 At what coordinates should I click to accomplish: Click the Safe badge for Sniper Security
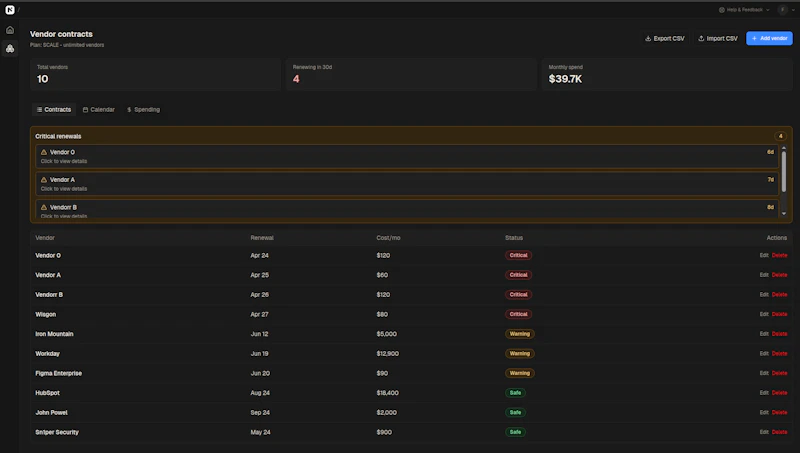point(515,432)
